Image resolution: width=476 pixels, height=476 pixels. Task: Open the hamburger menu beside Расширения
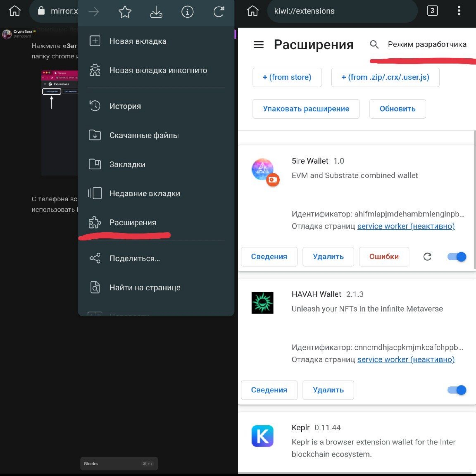click(258, 45)
